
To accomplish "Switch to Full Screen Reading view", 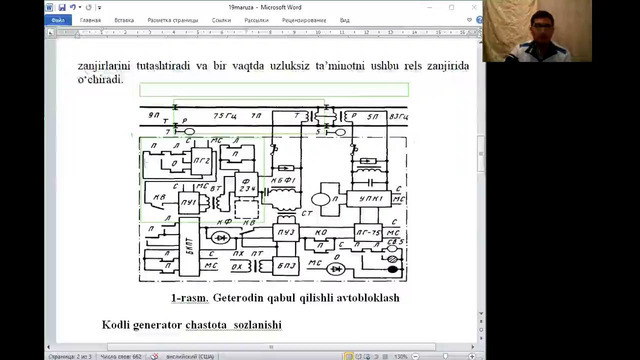I will tap(358, 356).
